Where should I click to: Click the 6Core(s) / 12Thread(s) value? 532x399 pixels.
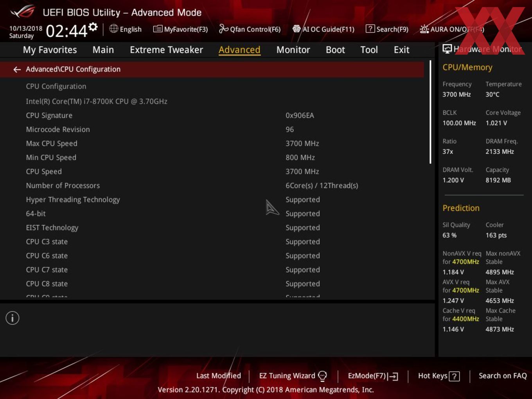coord(322,185)
